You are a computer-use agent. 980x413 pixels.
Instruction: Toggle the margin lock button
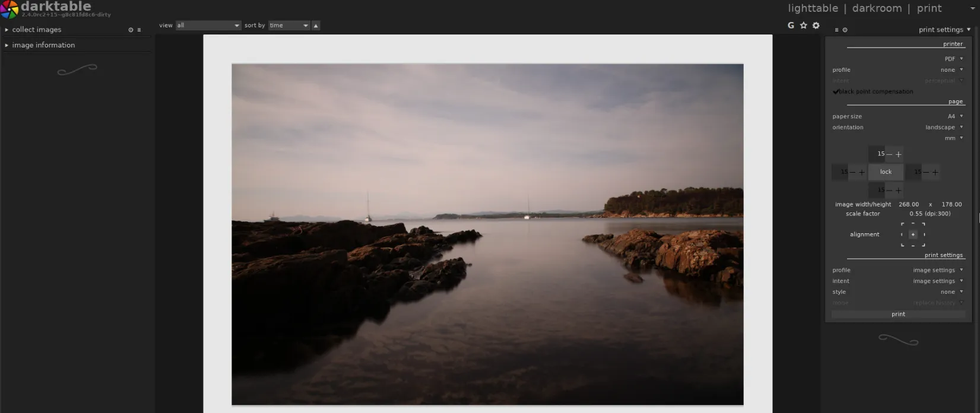886,172
